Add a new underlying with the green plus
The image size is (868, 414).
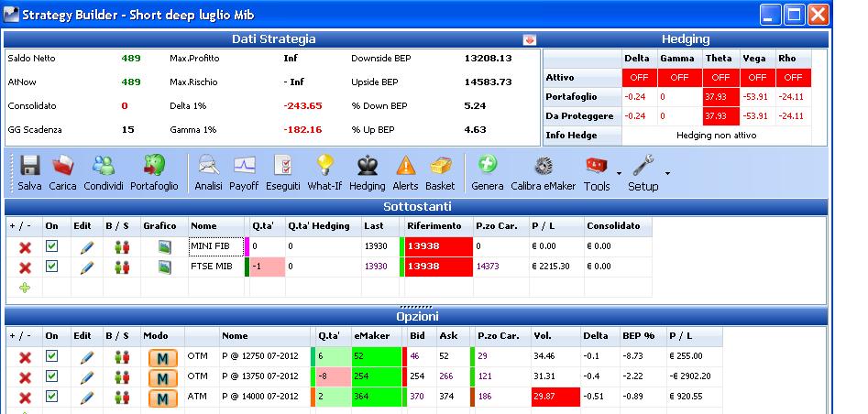pos(25,288)
